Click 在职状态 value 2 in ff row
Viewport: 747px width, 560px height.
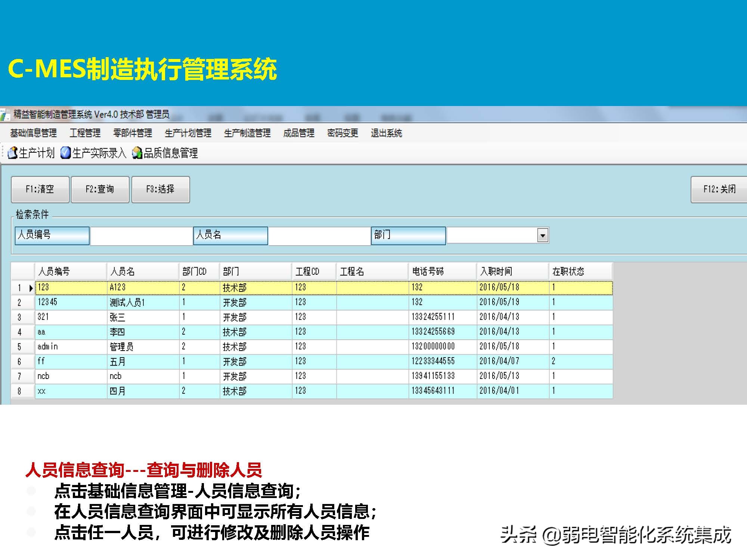(x=581, y=361)
